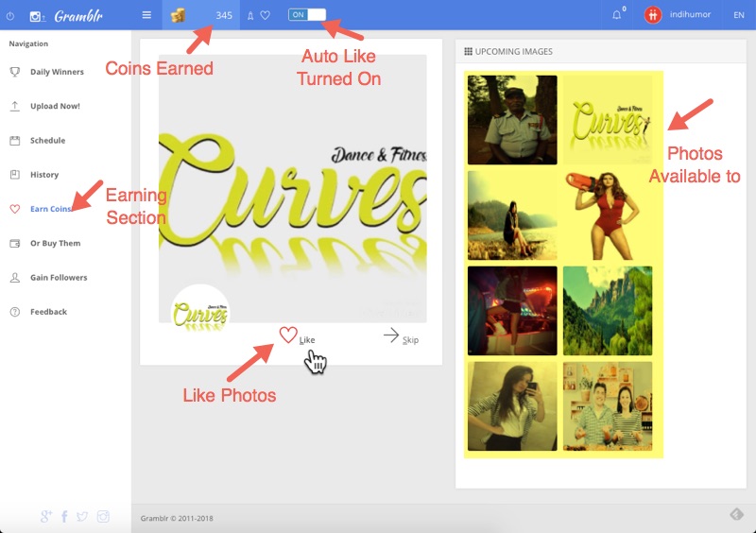Switch off the Auto Like ON toggle
The height and width of the screenshot is (533, 756).
(307, 15)
